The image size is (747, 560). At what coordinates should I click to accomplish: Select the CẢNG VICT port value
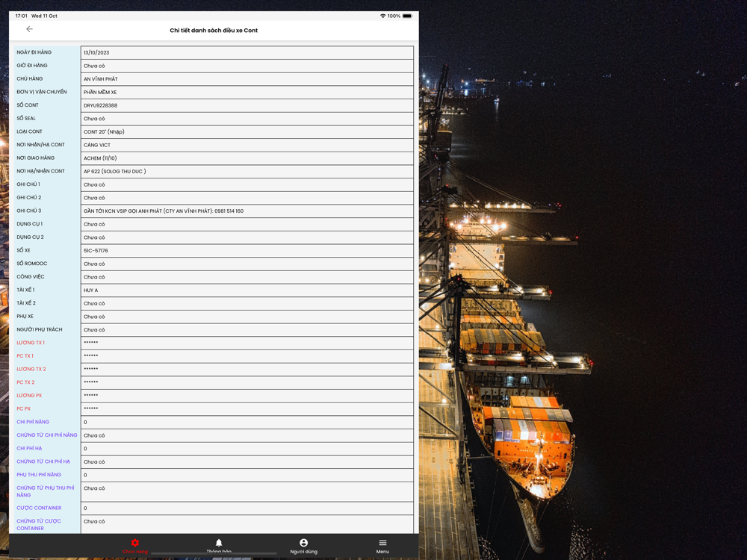click(x=96, y=145)
